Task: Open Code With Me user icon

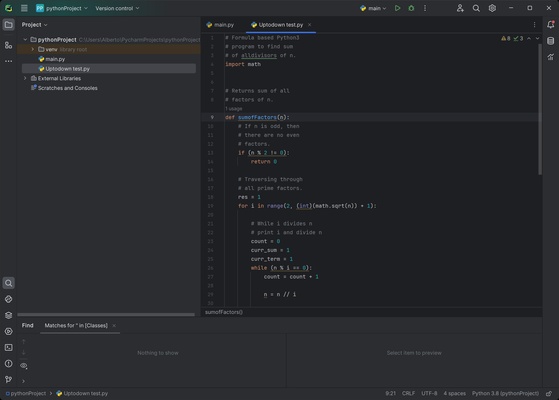Action: click(x=460, y=8)
